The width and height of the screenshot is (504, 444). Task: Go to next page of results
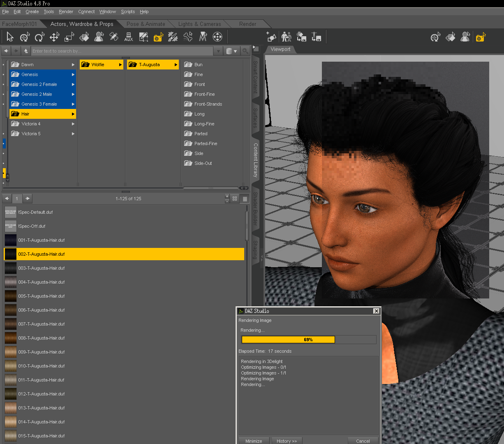(27, 199)
